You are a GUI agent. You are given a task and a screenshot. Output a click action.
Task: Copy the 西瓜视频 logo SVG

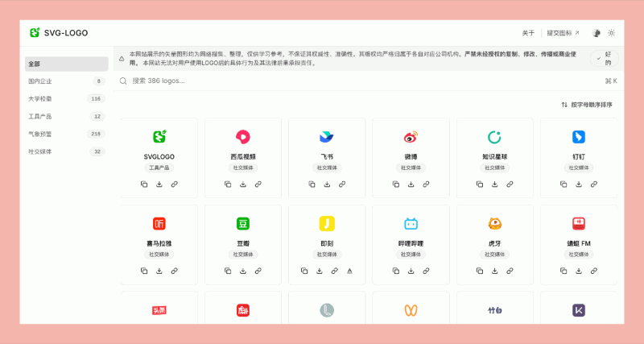pos(228,184)
